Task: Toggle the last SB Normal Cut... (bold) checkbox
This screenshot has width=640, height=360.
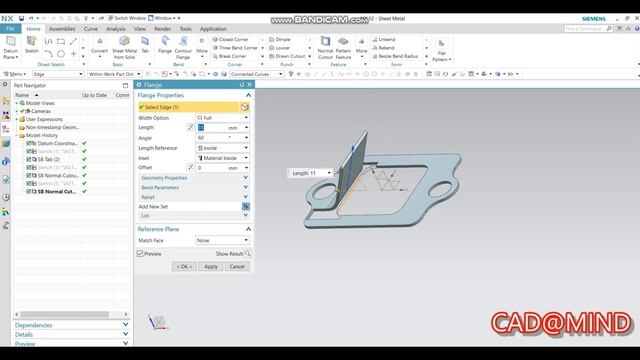Action: pos(29,191)
